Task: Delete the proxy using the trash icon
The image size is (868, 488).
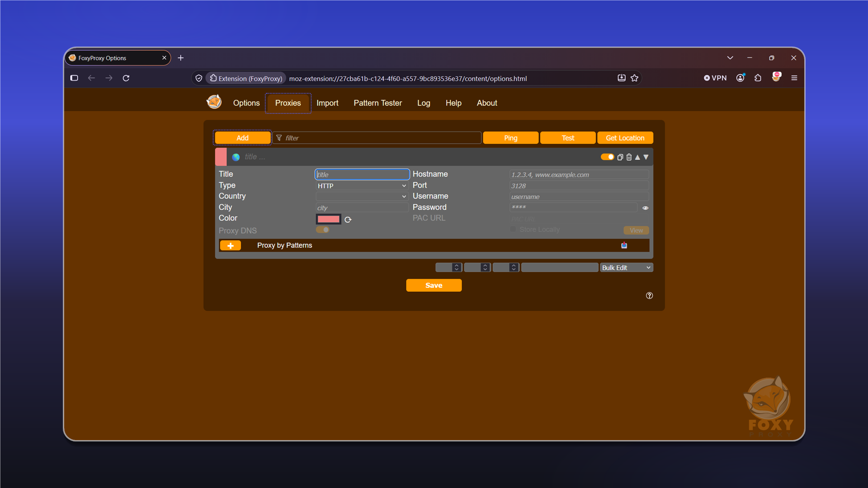Action: (x=629, y=157)
